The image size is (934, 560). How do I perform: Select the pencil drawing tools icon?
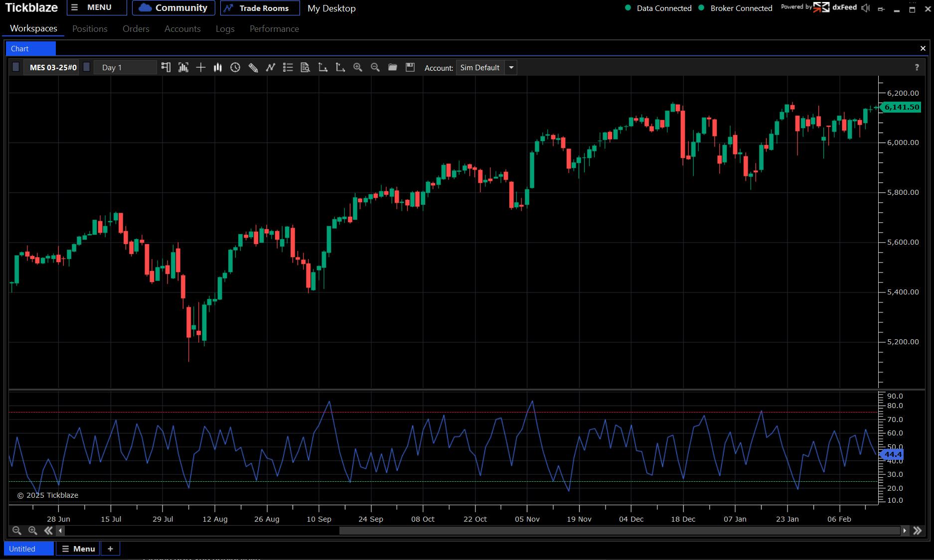pos(253,68)
